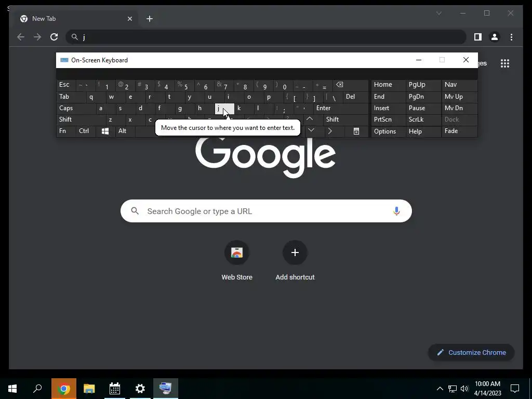Viewport: 532px width, 399px height.
Task: Toggle Caps key on On-Screen Keyboard
Action: coord(76,108)
